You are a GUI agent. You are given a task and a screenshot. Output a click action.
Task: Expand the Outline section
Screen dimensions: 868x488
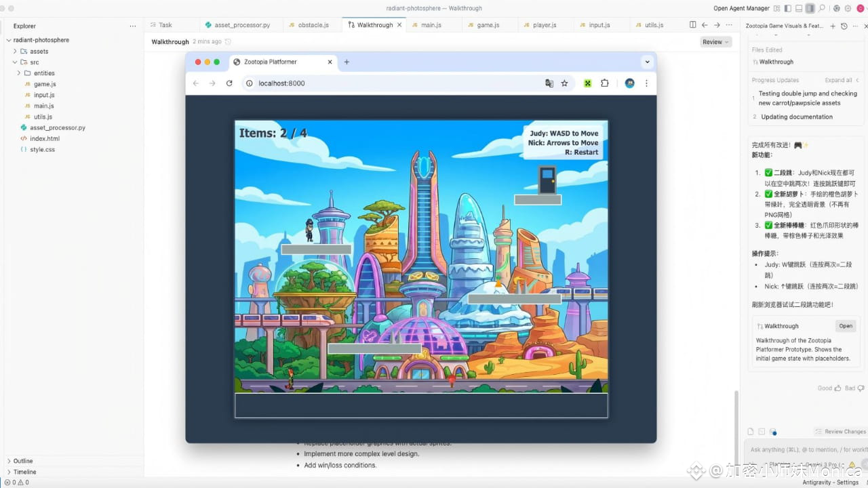coord(23,461)
